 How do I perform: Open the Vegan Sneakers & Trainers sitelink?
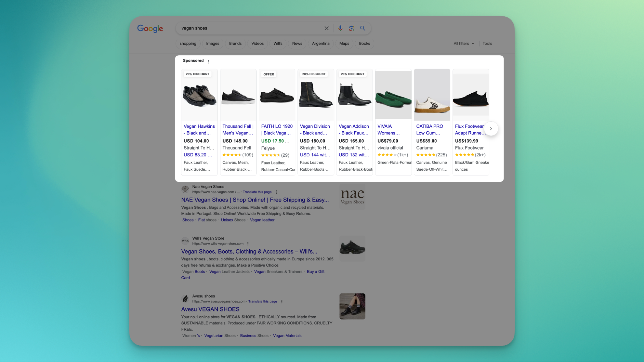tap(278, 272)
